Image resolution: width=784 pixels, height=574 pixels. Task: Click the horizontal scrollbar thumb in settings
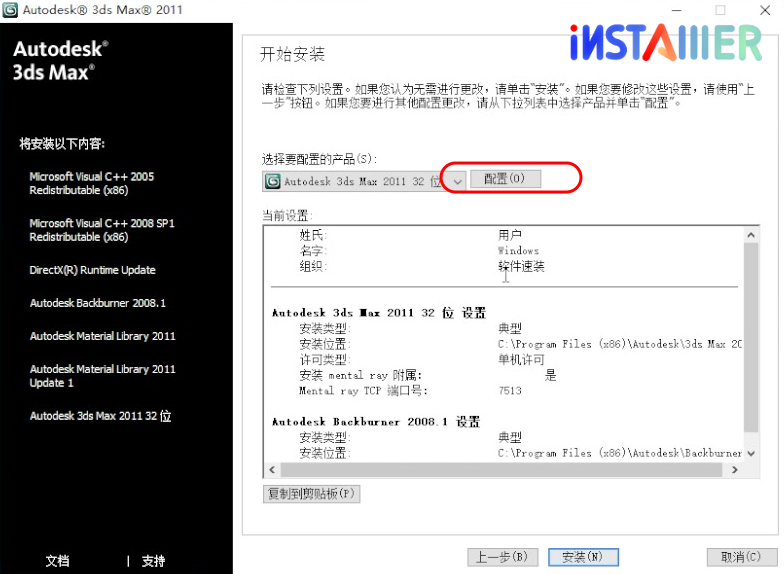502,470
